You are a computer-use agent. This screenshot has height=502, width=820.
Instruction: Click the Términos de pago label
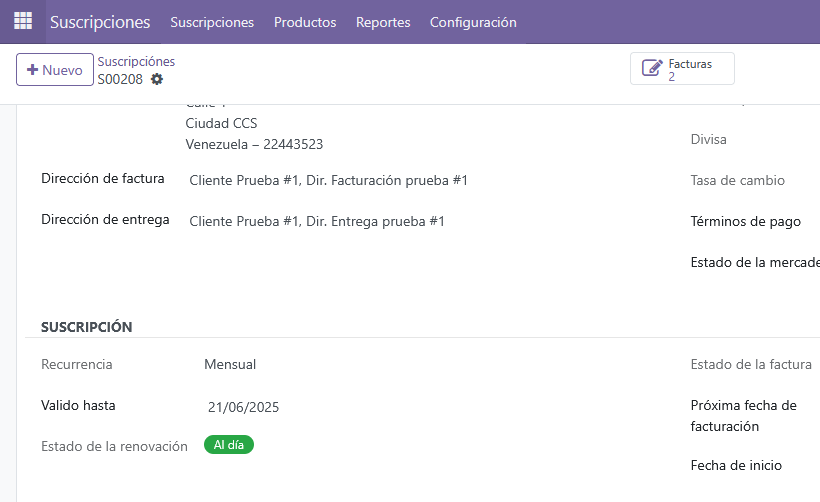pyautogui.click(x=745, y=222)
